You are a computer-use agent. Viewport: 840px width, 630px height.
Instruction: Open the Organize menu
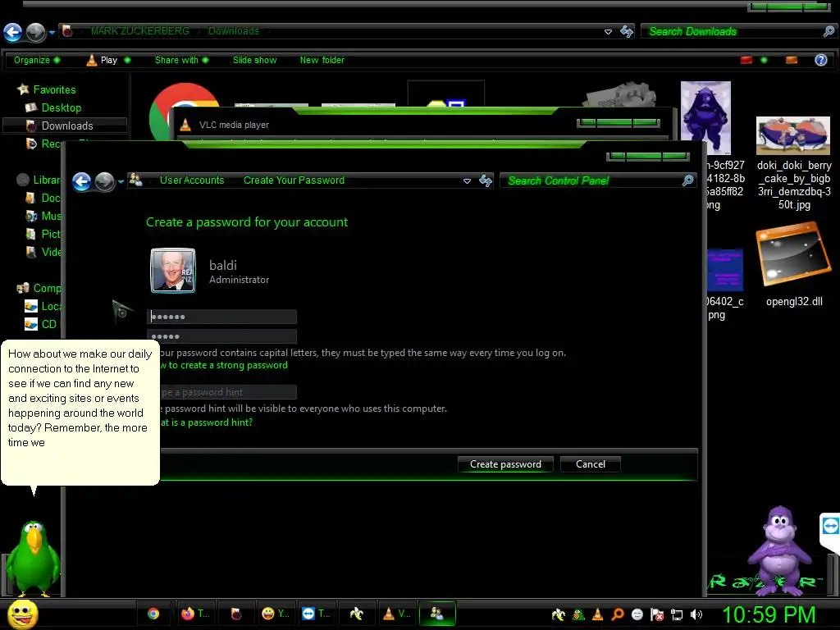click(36, 60)
